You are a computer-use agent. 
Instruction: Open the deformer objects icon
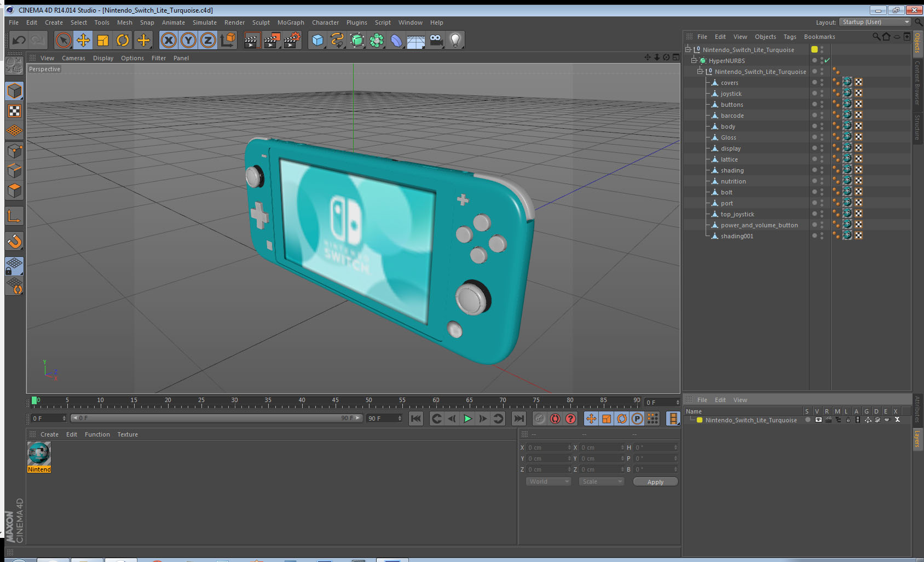pos(396,40)
